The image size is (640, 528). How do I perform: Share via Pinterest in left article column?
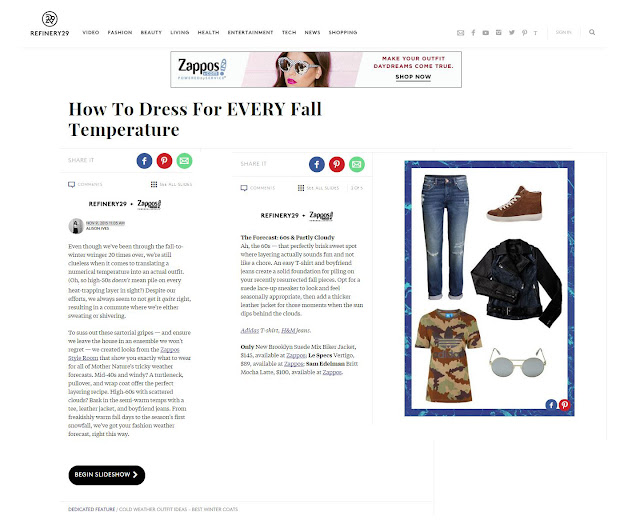164,161
